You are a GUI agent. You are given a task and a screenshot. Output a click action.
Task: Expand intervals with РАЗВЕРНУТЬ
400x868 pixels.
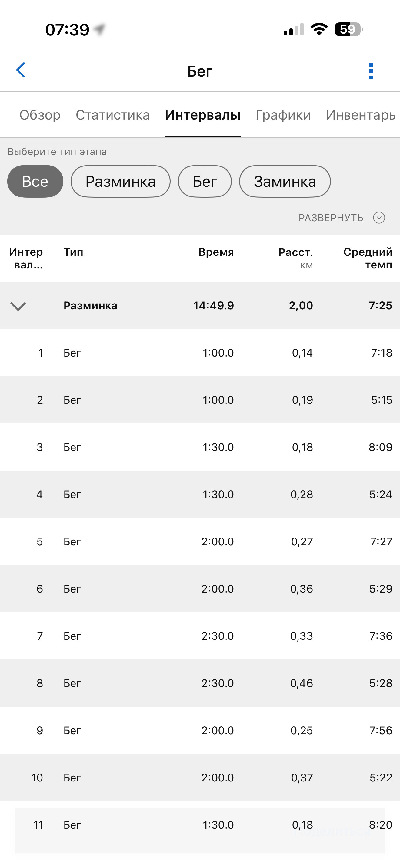[331, 218]
